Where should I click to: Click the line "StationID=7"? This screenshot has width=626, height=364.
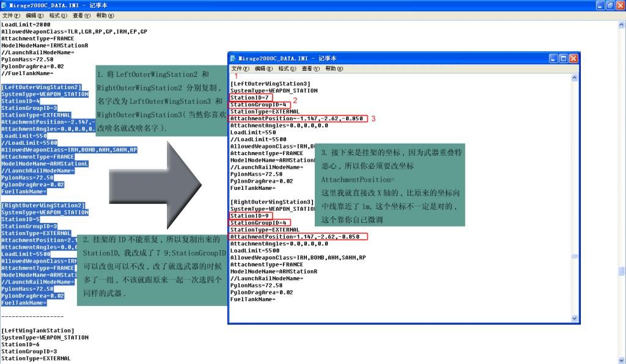pos(249,98)
